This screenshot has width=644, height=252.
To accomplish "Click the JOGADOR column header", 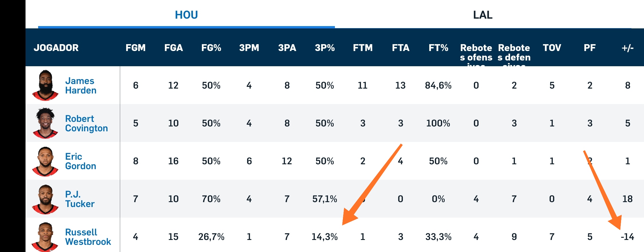I will 56,48.
